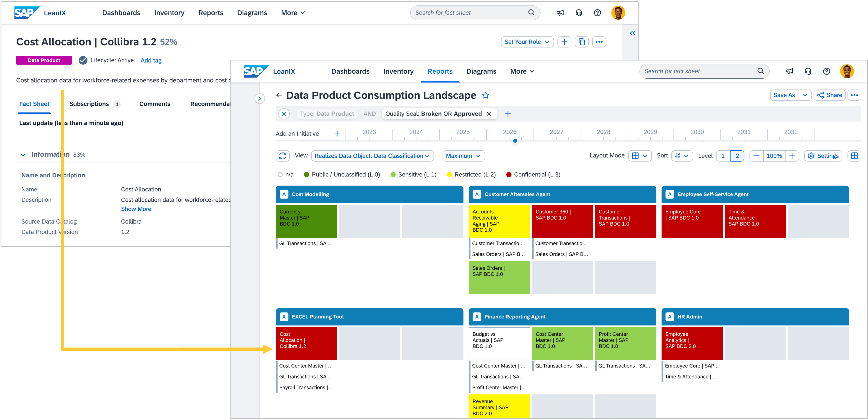
Task: Click the Cost Modelling application icon
Action: click(x=284, y=194)
